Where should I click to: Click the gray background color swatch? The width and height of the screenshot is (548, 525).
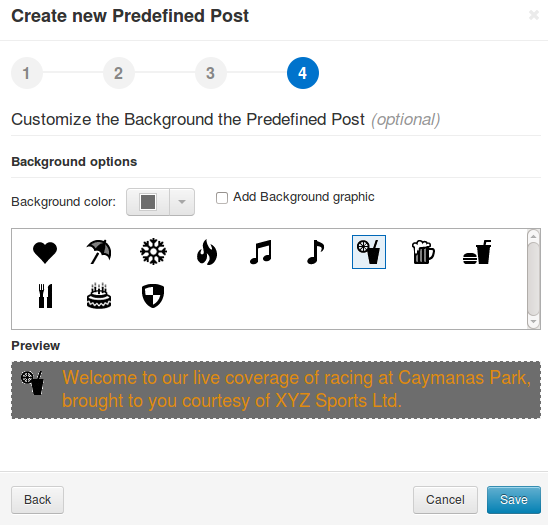[x=148, y=202]
